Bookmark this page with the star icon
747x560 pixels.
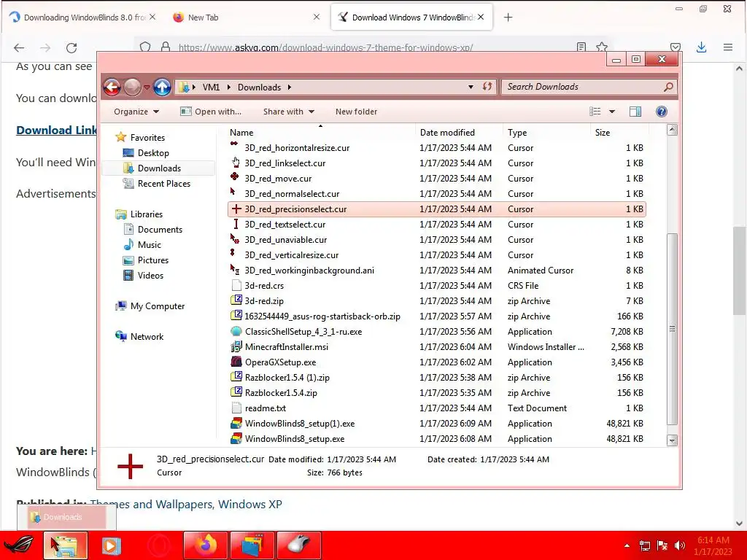602,47
